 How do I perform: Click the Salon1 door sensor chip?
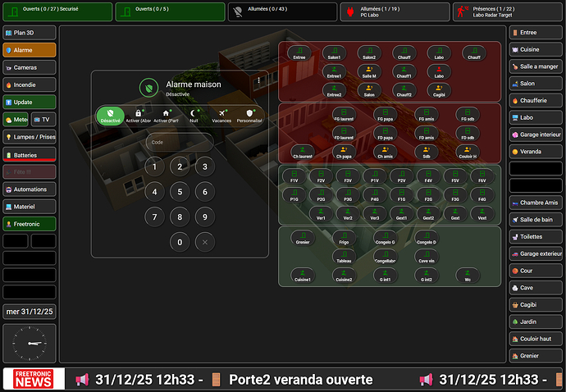point(334,53)
